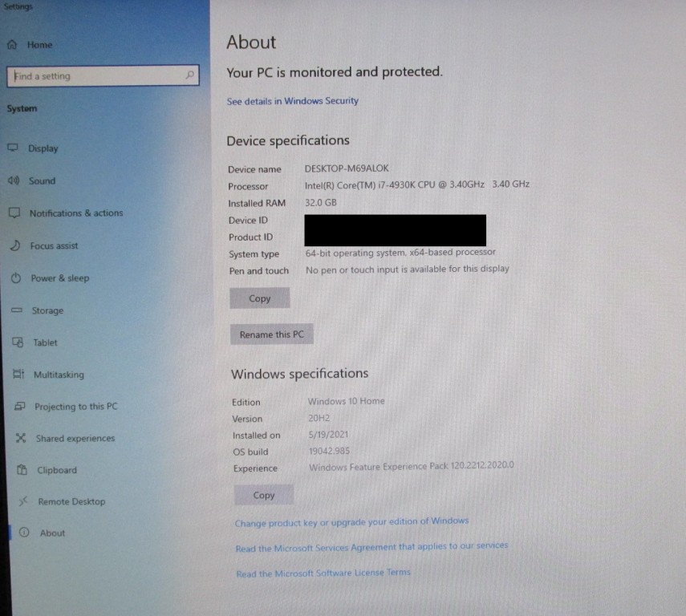Image resolution: width=686 pixels, height=616 pixels.
Task: Open Change product key or upgrade link
Action: (351, 522)
